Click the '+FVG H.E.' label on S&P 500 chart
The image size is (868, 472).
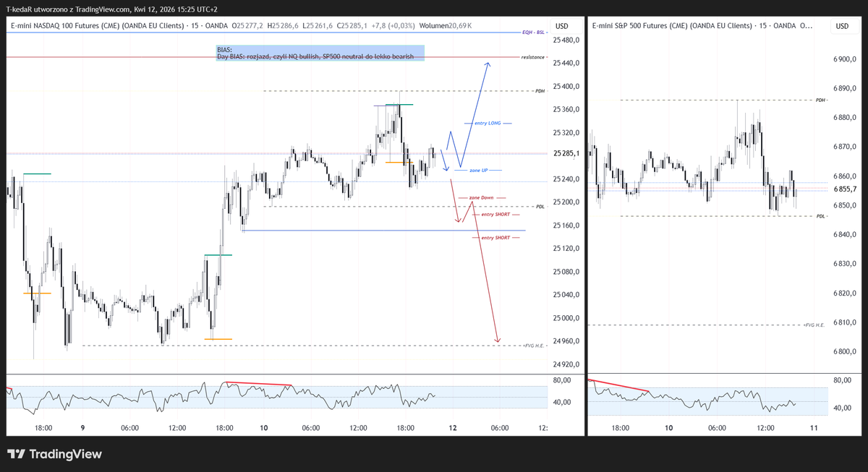point(814,325)
